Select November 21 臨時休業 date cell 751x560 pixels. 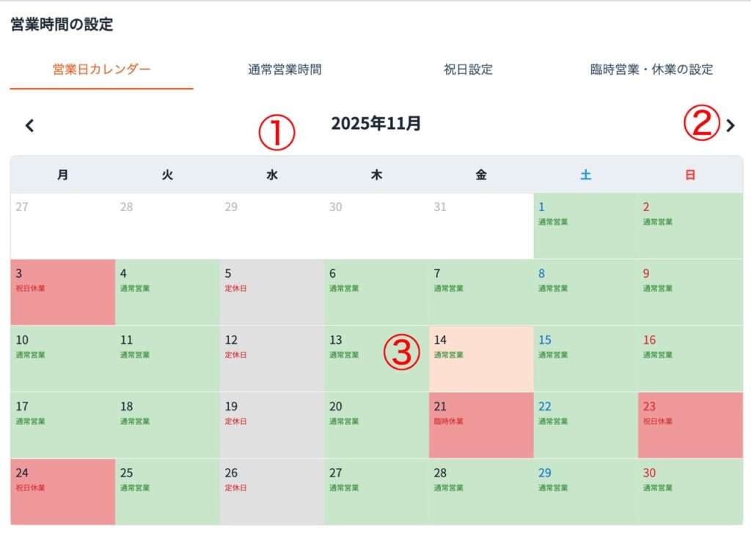[481, 425]
